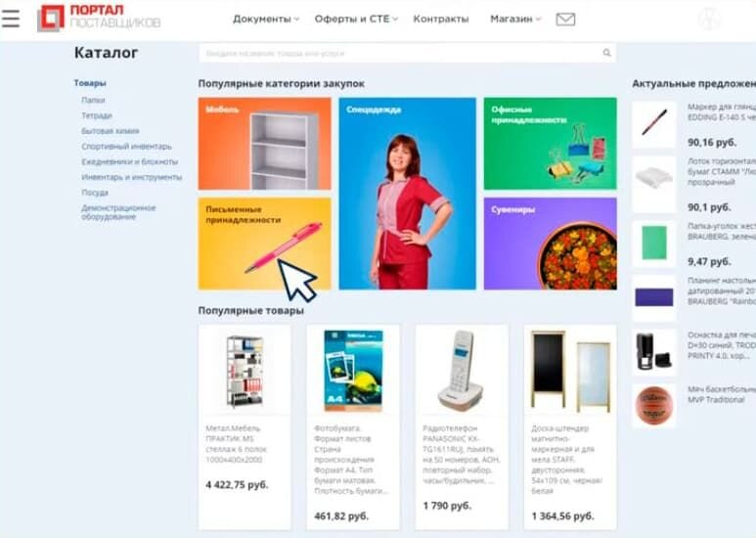Select the stamp product thumbnail
Viewport: 756px width, 538px height.
click(x=654, y=352)
